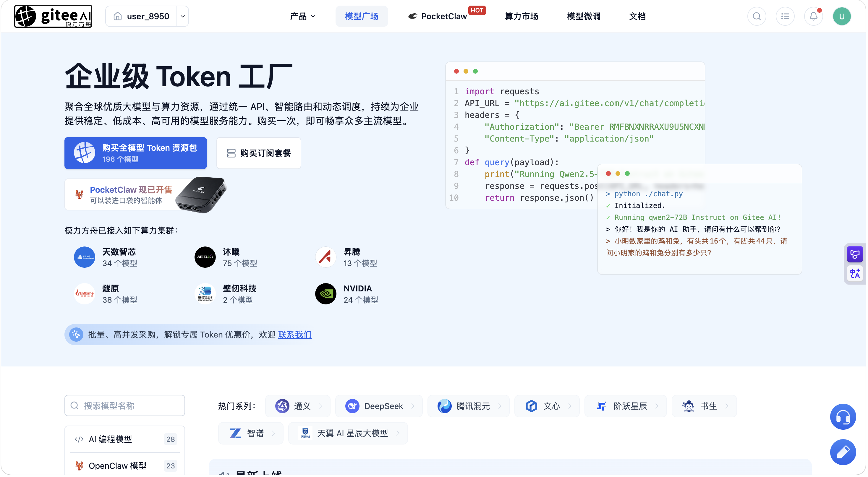
Task: Open 模型微调 in navigation
Action: click(x=584, y=16)
